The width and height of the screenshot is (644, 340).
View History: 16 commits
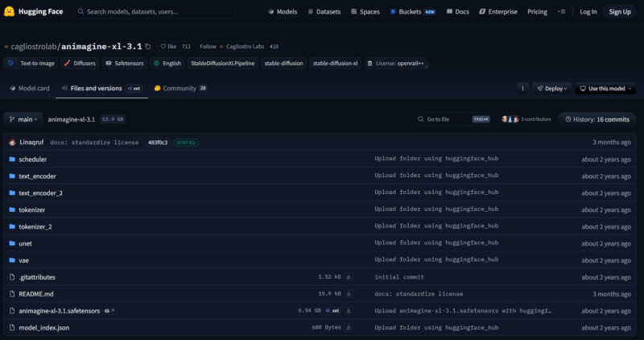pyautogui.click(x=597, y=119)
